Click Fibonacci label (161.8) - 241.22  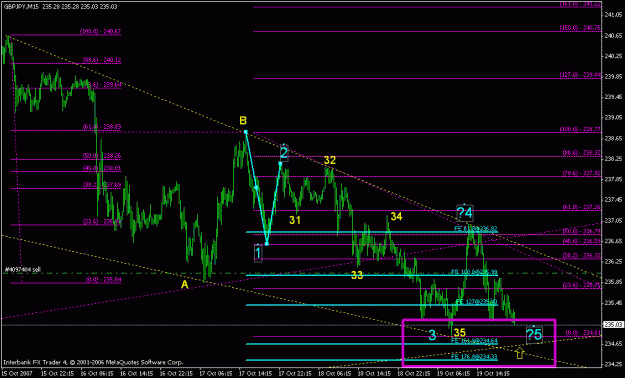[x=580, y=4]
